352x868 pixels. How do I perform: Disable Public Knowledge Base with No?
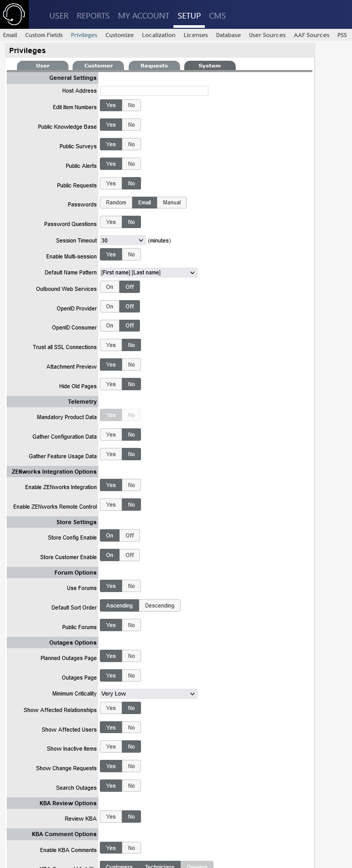(x=131, y=125)
